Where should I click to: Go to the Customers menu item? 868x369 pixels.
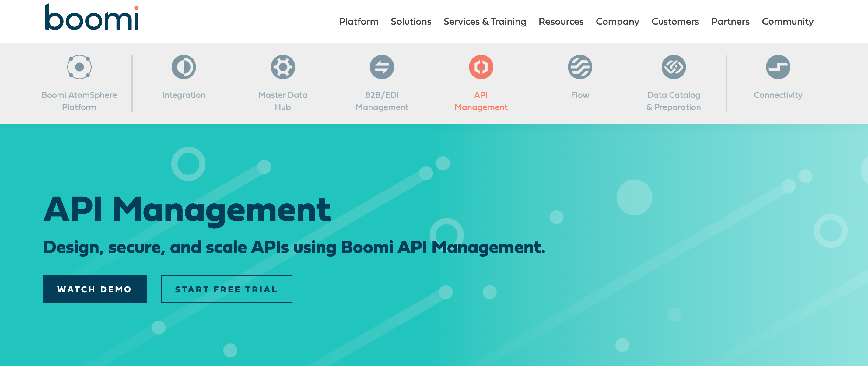coord(675,22)
